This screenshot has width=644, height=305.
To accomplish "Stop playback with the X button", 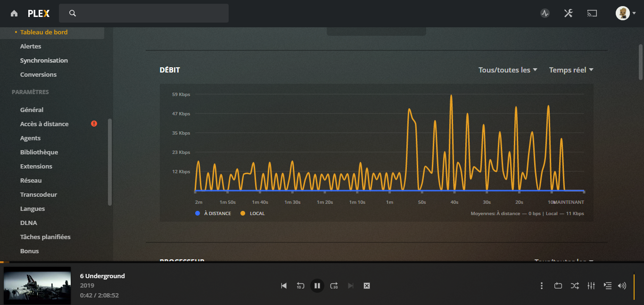I will (x=367, y=286).
